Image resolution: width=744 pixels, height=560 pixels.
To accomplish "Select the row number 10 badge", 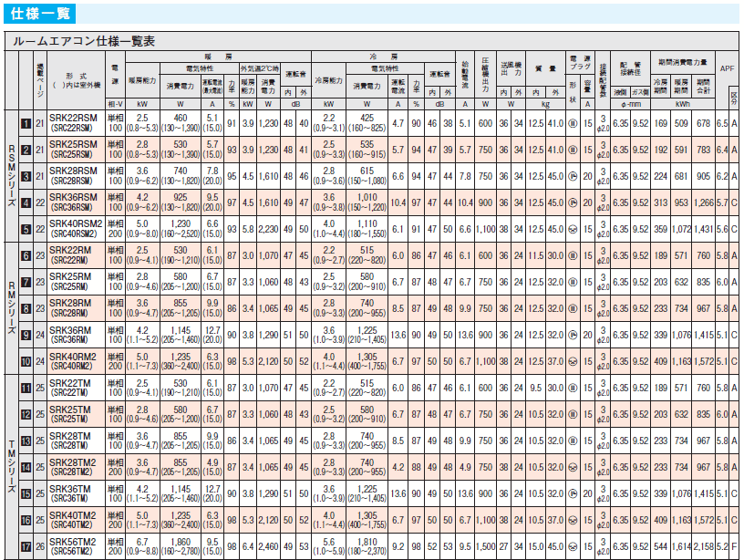I will point(26,361).
